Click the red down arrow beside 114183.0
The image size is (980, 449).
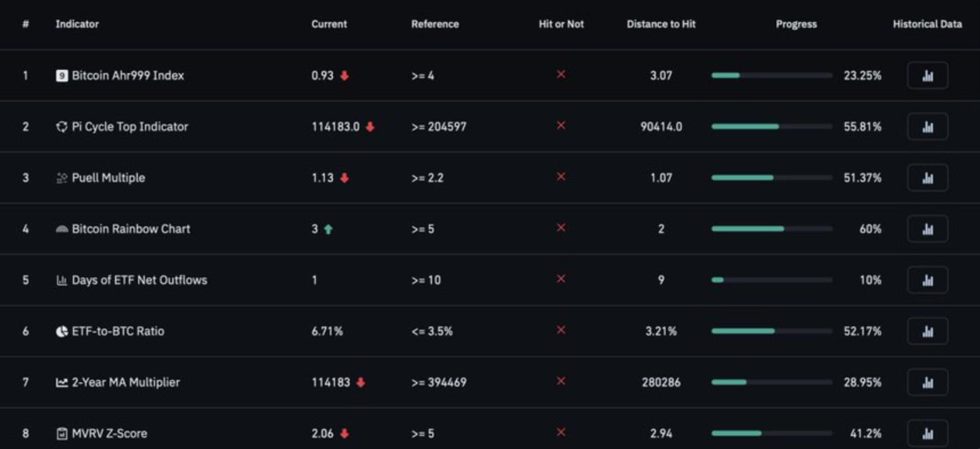pos(370,127)
